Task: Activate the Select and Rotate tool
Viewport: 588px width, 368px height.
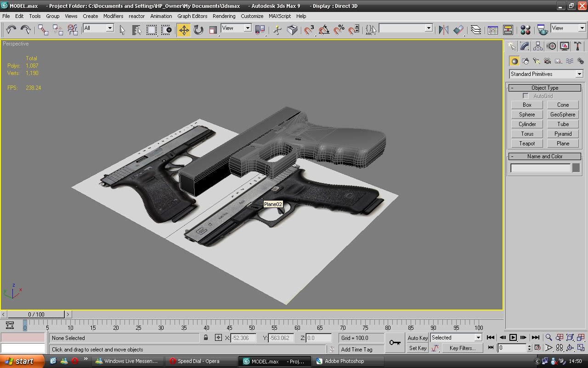Action: coord(198,29)
